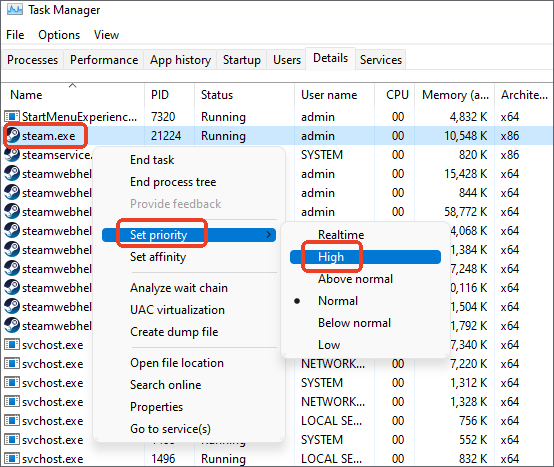This screenshot has height=467, width=554.
Task: Click the 552 K memory cell
Action: coord(473,439)
